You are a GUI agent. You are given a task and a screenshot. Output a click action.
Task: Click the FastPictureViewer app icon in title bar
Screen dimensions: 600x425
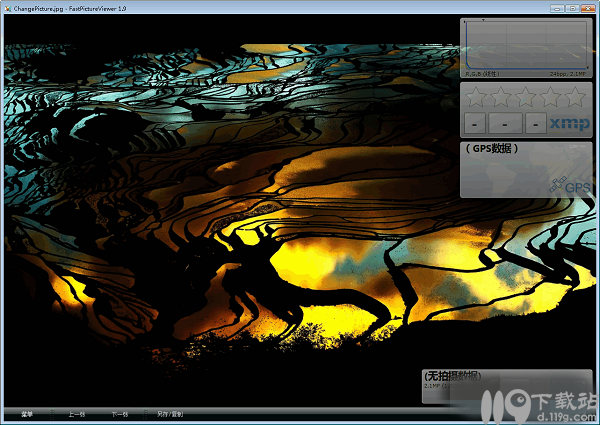point(8,8)
